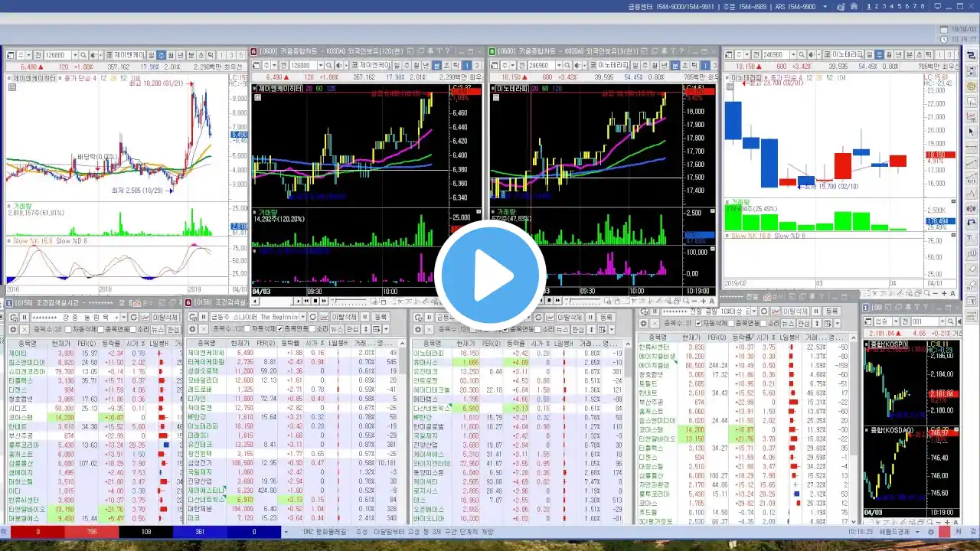
Task: Click the speaker icon in the middle 이노테라피 chart toolbar
Action: pos(579,65)
